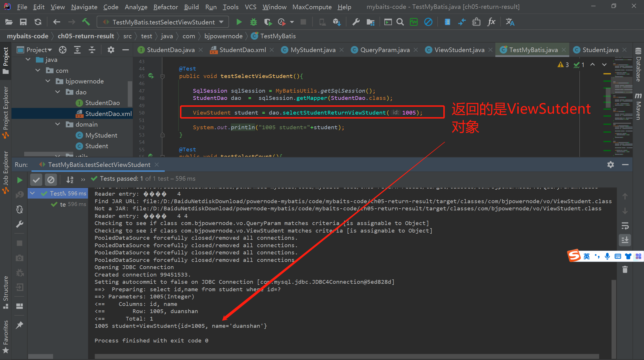Click the ch05-return-result breadcrumb
This screenshot has width=644, height=360.
(x=86, y=36)
